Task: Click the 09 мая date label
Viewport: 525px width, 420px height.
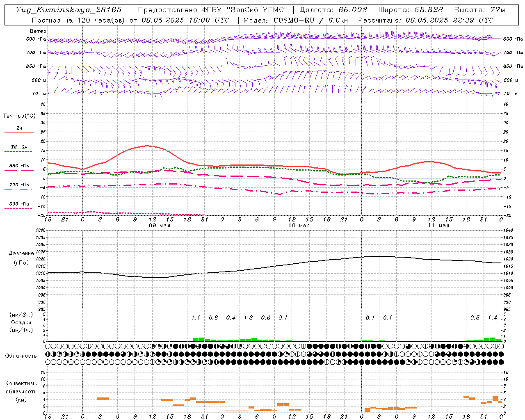Action: pyautogui.click(x=159, y=226)
